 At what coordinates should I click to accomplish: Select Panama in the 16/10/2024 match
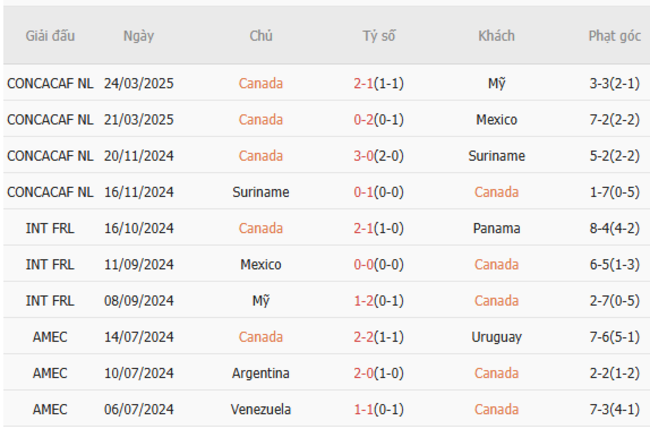497,228
